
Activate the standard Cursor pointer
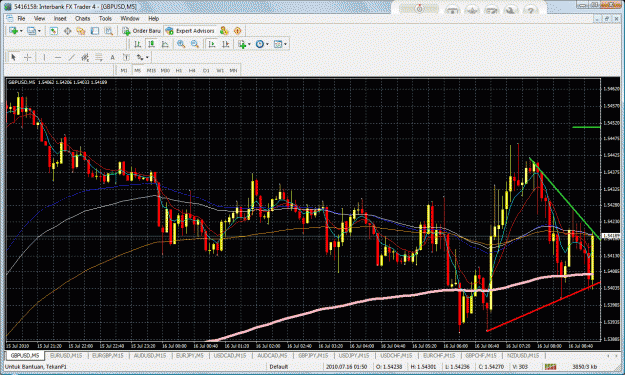tap(13, 58)
